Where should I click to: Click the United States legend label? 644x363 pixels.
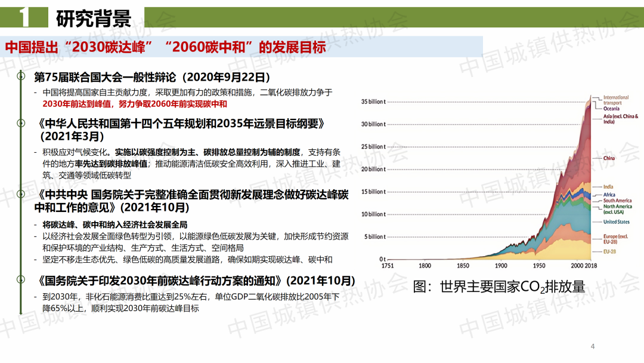pos(616,222)
